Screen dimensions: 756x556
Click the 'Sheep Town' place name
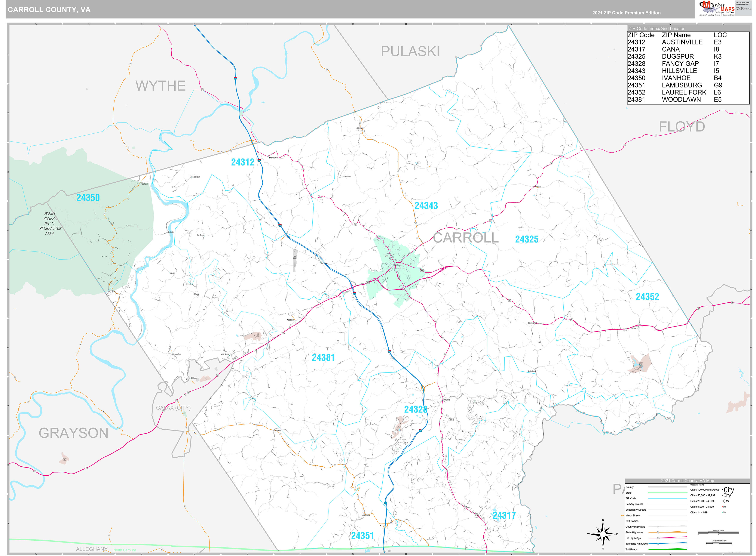click(196, 177)
